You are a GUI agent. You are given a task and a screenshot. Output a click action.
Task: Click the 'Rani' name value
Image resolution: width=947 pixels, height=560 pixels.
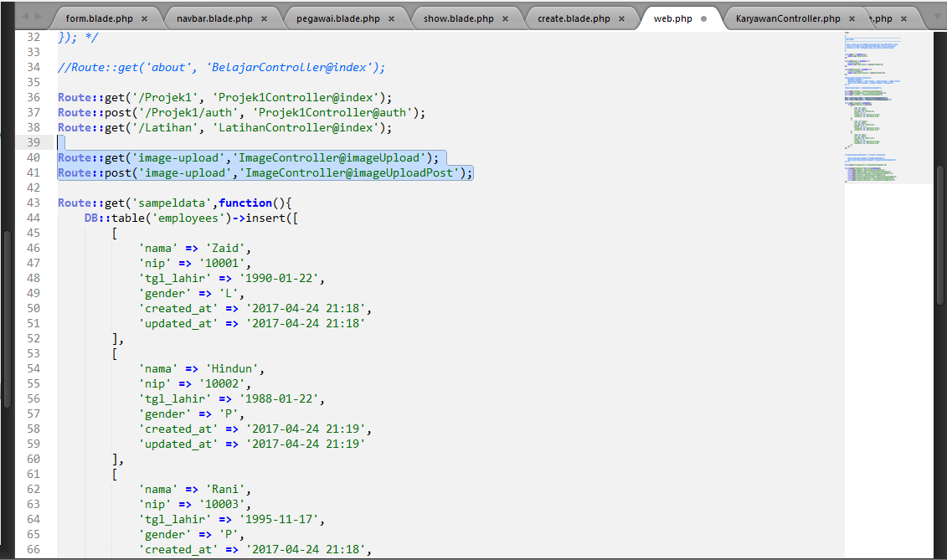tap(224, 490)
